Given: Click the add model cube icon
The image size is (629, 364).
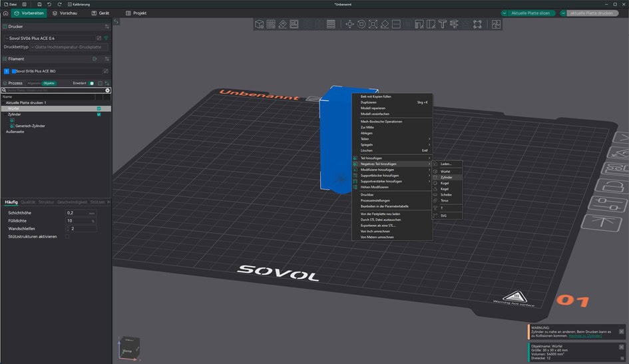Looking at the screenshot, I should click(x=260, y=25).
